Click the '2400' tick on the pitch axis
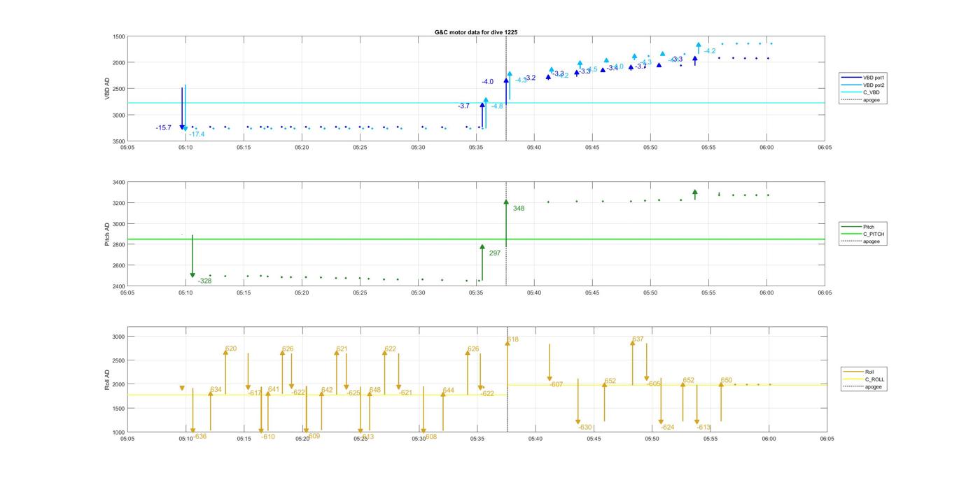The height and width of the screenshot is (485, 980). [119, 286]
